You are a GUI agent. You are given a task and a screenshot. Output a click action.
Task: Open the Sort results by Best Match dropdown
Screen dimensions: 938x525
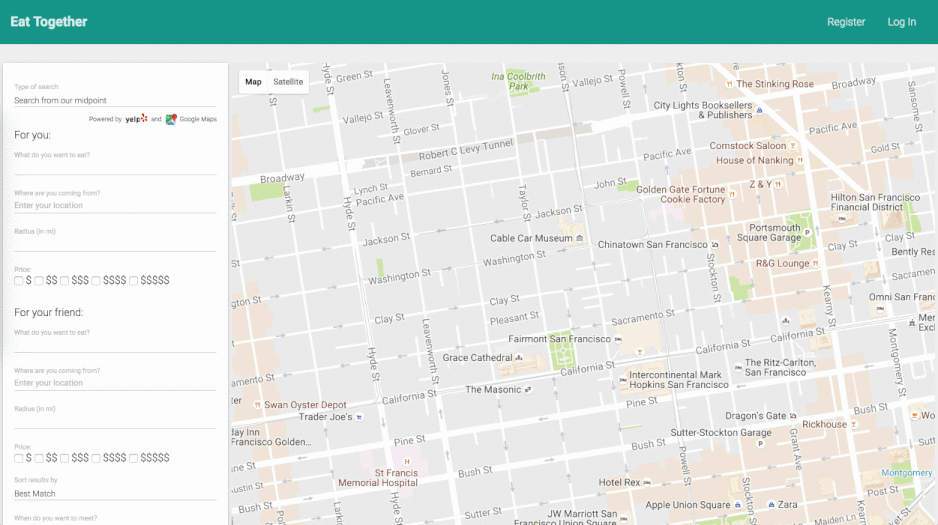point(115,493)
